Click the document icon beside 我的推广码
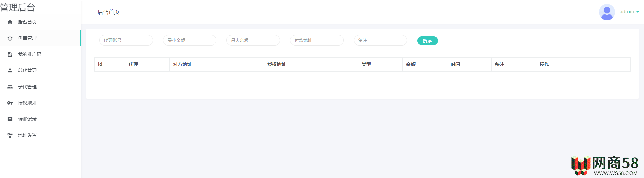This screenshot has height=178, width=644. 10,54
